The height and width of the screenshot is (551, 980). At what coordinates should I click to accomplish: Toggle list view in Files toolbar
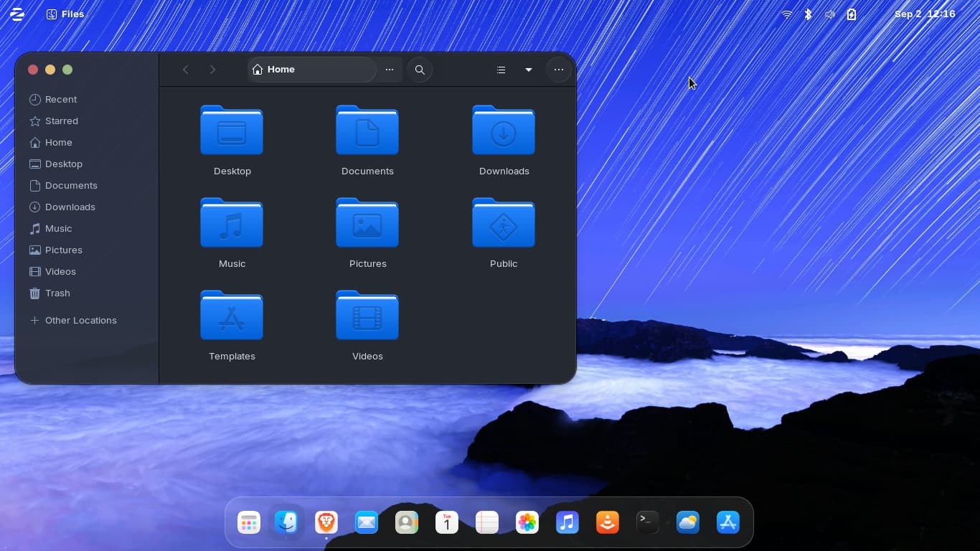click(501, 70)
